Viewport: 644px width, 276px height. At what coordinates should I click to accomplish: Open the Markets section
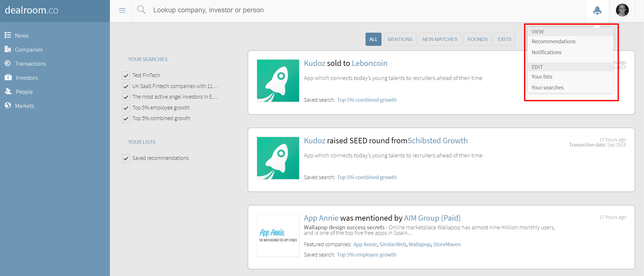pyautogui.click(x=24, y=106)
